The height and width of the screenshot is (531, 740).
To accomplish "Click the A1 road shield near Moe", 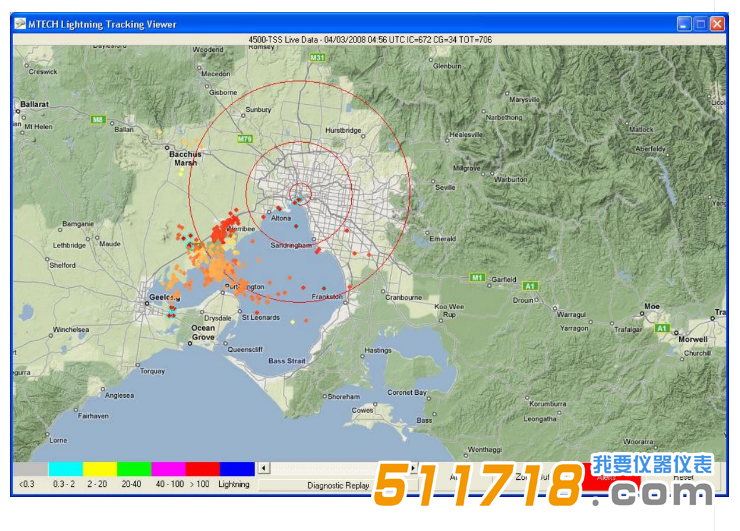I will pos(661,328).
